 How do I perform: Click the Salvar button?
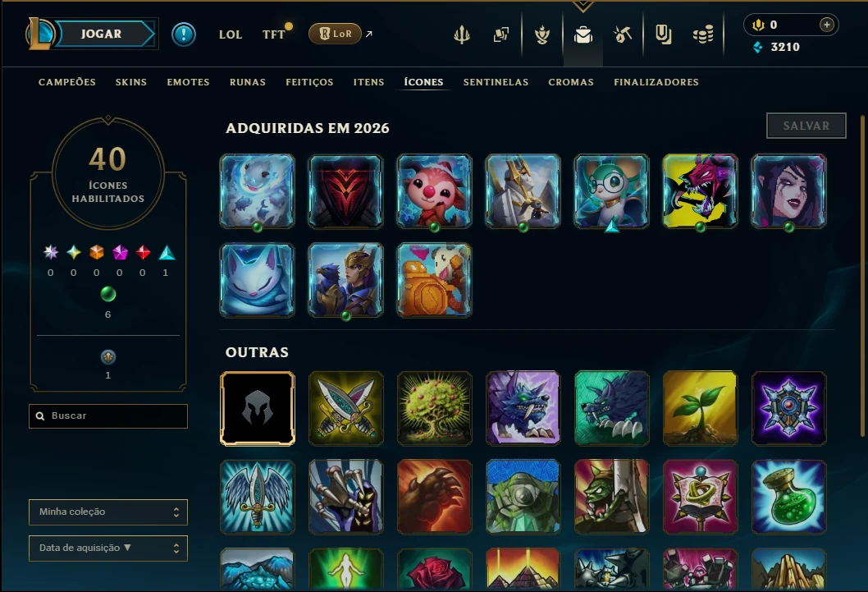[806, 126]
